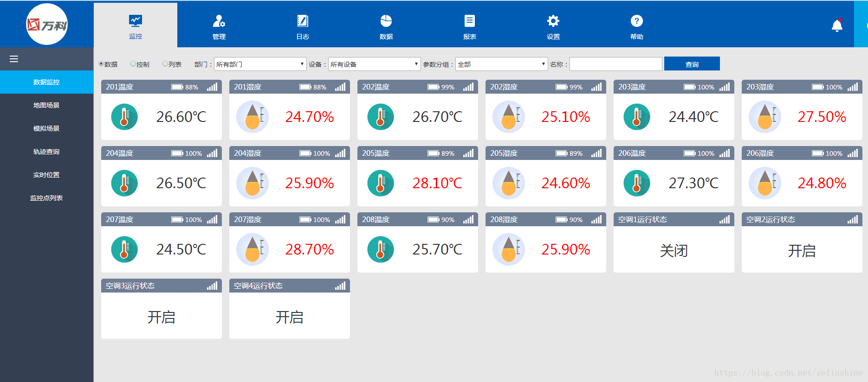Click the 206湿度 humidity drop icon

pos(765,183)
